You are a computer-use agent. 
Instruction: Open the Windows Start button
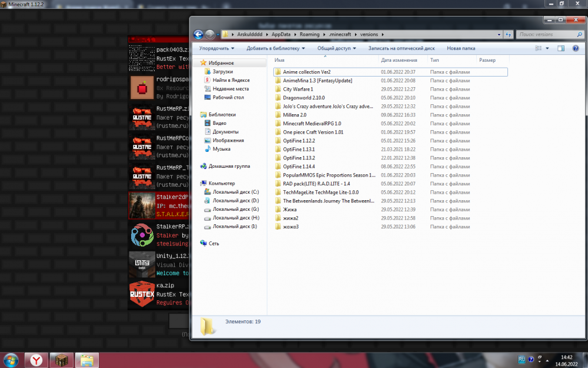tap(11, 360)
